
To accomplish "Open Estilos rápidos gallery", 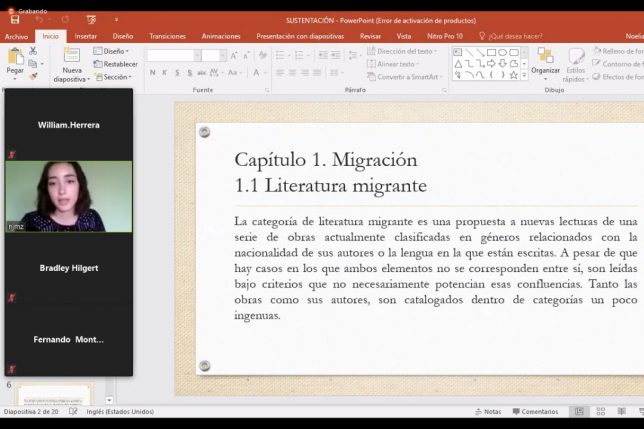I will click(576, 62).
